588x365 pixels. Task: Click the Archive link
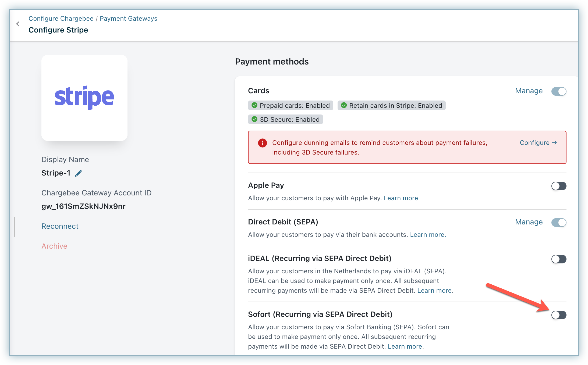tap(54, 246)
